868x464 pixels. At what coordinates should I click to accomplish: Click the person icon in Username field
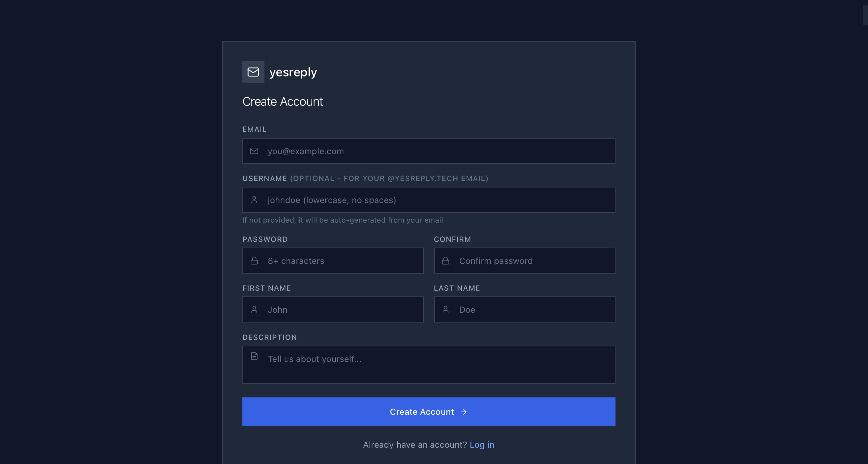[254, 200]
